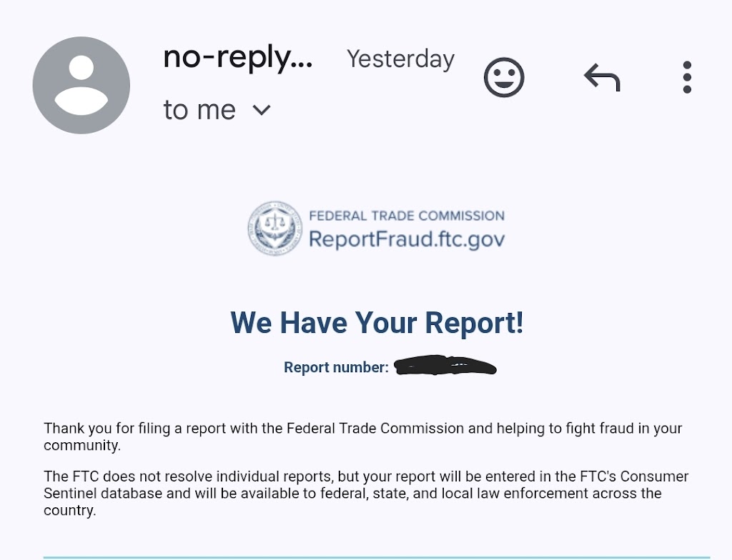Image resolution: width=732 pixels, height=560 pixels.
Task: Click the "We Have Your Report!" heading
Action: [377, 323]
